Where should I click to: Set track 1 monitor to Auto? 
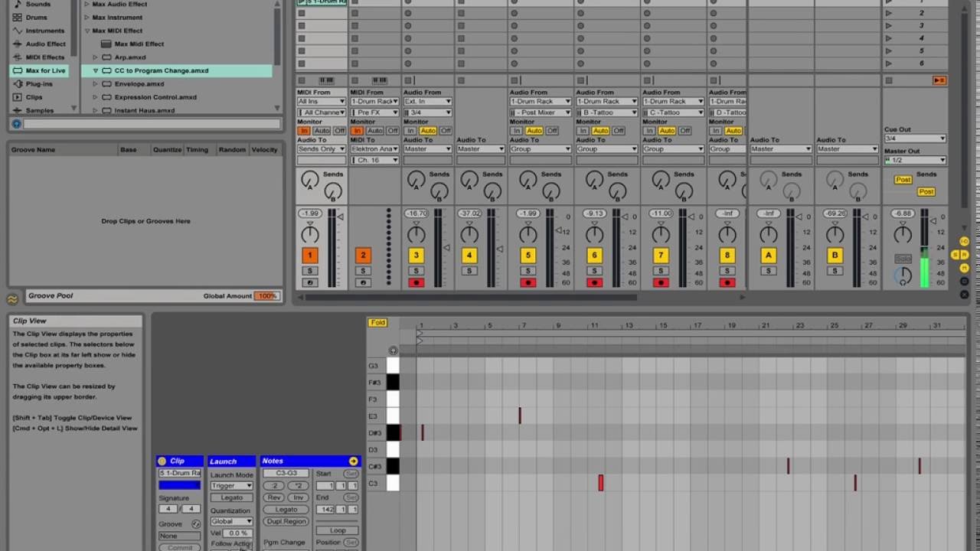(x=322, y=131)
